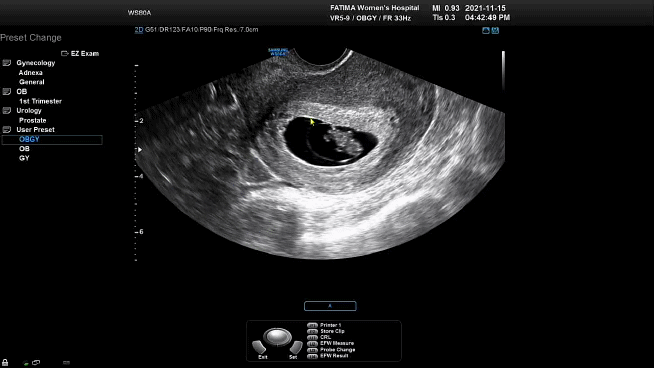Select the 1st Trimester preset
The image size is (654, 368).
[40, 101]
